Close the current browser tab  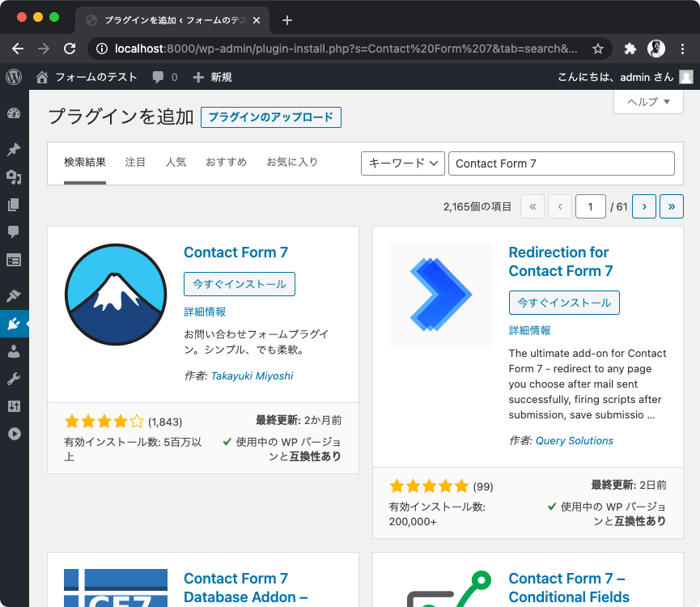tap(257, 20)
